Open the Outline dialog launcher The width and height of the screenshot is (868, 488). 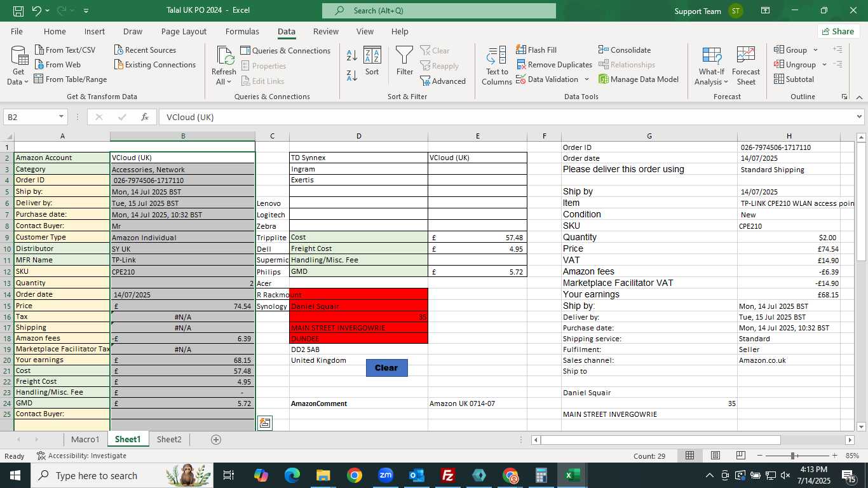pos(844,97)
